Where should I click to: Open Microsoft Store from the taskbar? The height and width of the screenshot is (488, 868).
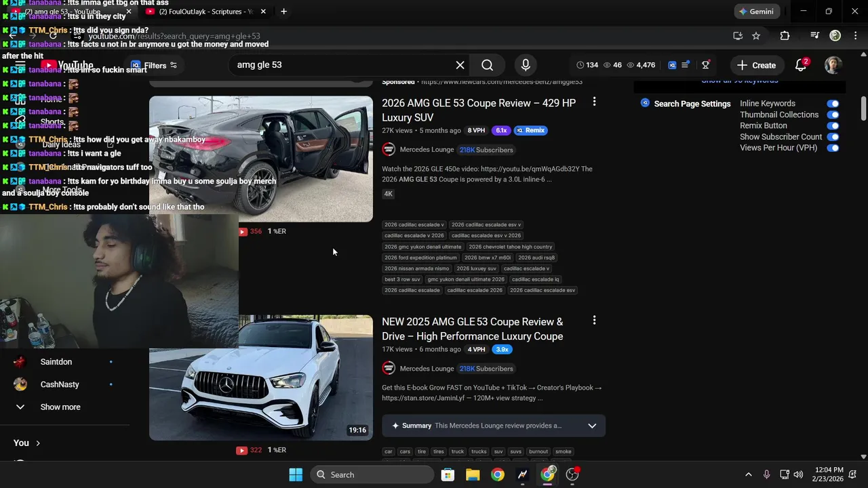[x=448, y=474]
